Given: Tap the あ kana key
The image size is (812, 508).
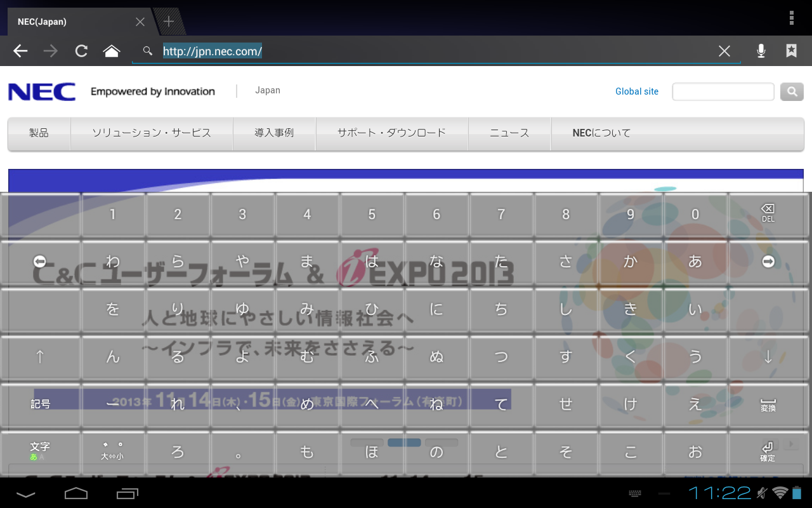Looking at the screenshot, I should pyautogui.click(x=695, y=262).
